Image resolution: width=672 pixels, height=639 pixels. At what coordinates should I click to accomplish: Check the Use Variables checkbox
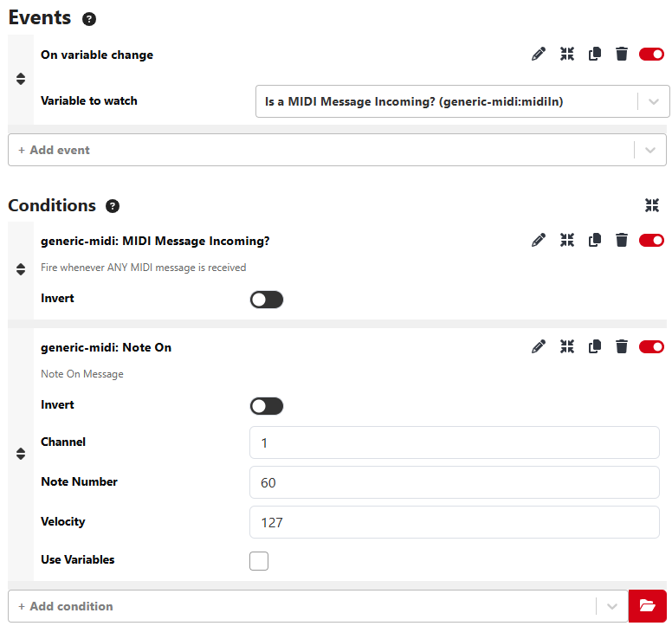pyautogui.click(x=259, y=560)
